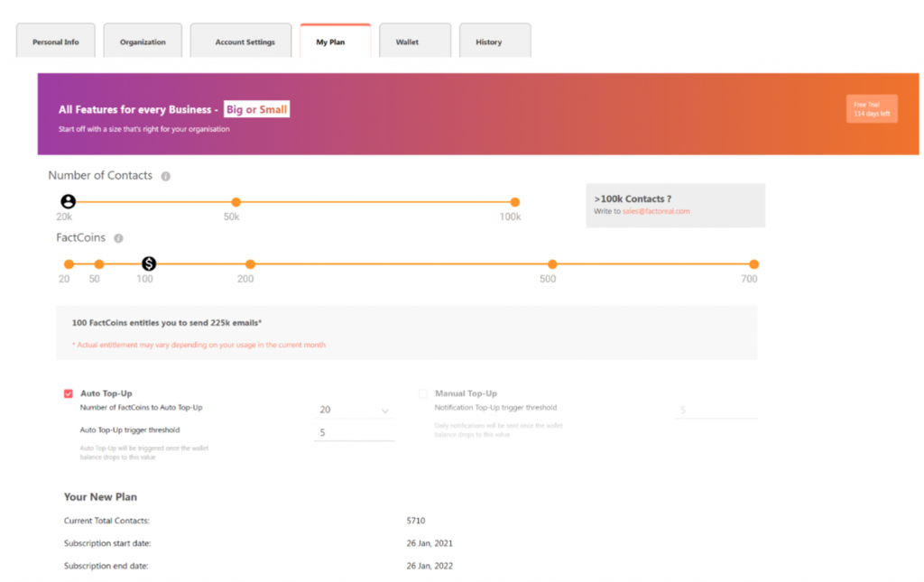
Task: Enable the Manual Top-Up checkbox
Action: [423, 393]
